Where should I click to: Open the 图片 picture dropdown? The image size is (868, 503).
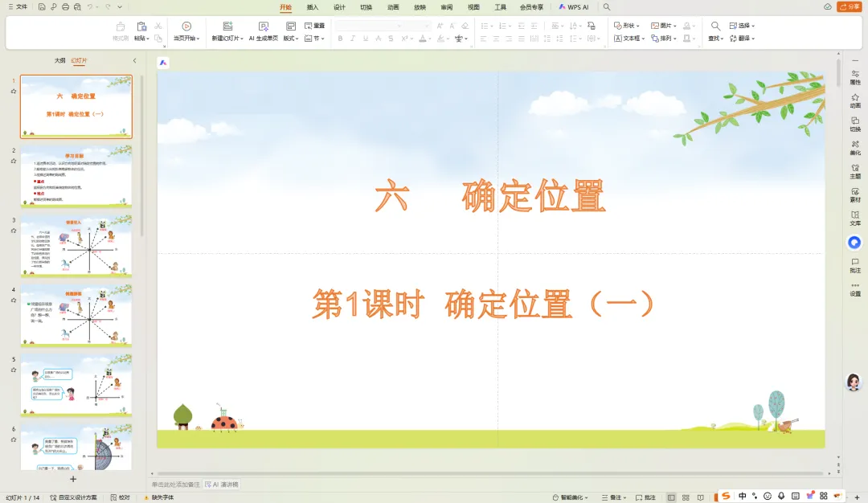click(664, 26)
